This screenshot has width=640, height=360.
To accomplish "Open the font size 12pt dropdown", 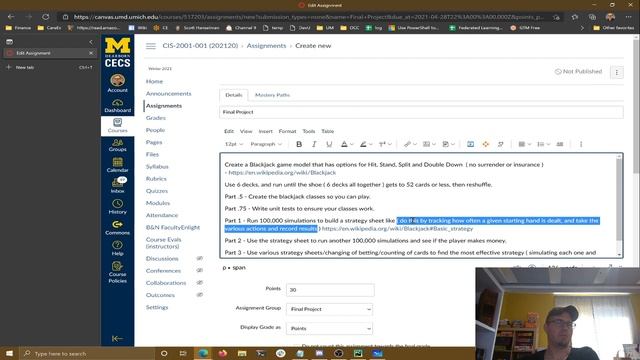I will (234, 144).
